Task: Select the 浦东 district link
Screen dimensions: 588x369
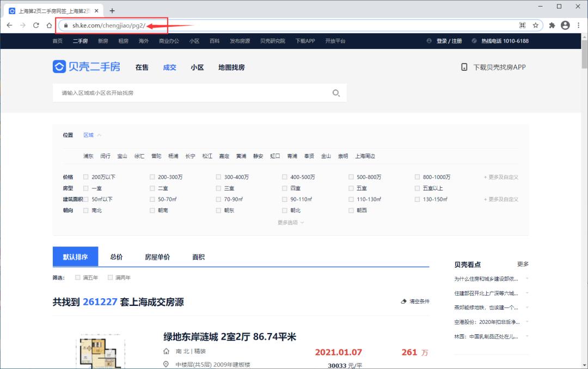Action: pyautogui.click(x=88, y=156)
